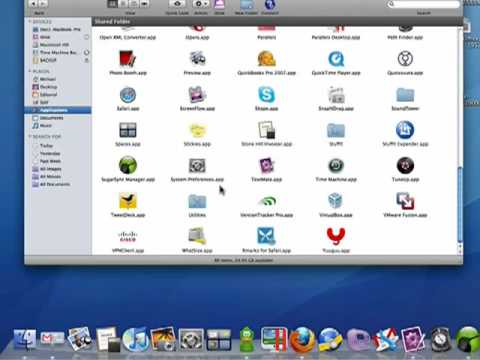Collapse the PLACES sidebar section
480x360 pixels.
[x=30, y=71]
